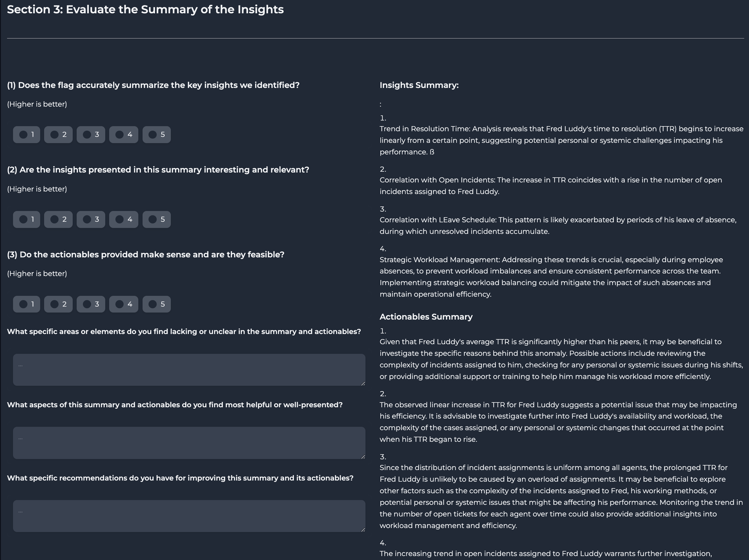Screen dimensions: 749x560
Task: Choose 4 for actionables feasibility question
Action: pos(120,304)
